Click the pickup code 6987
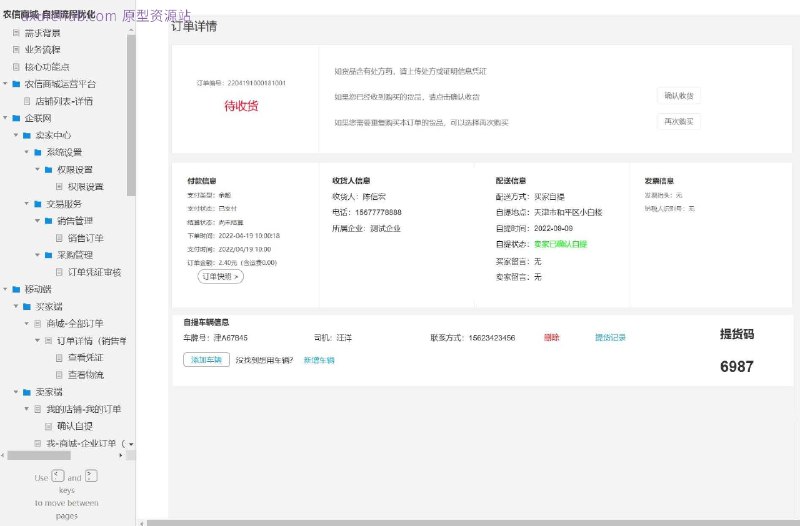This screenshot has width=800, height=526. tap(737, 366)
